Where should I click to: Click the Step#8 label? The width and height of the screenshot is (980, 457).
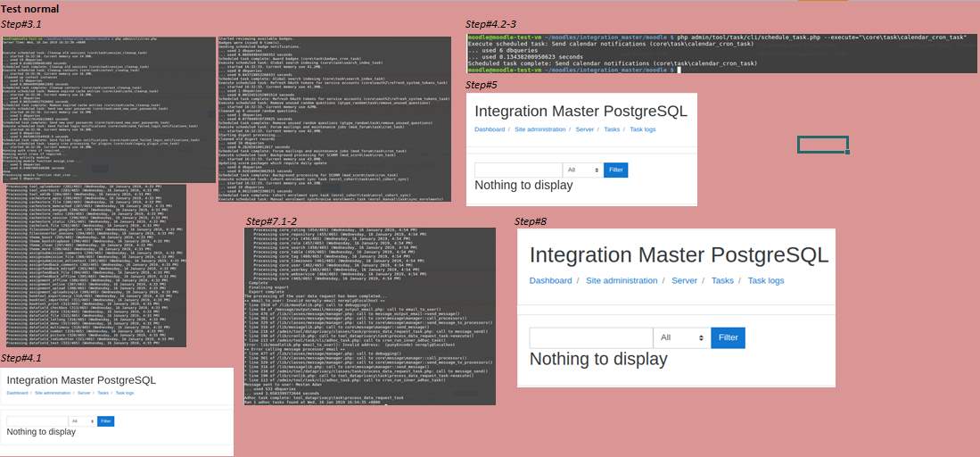pyautogui.click(x=531, y=221)
